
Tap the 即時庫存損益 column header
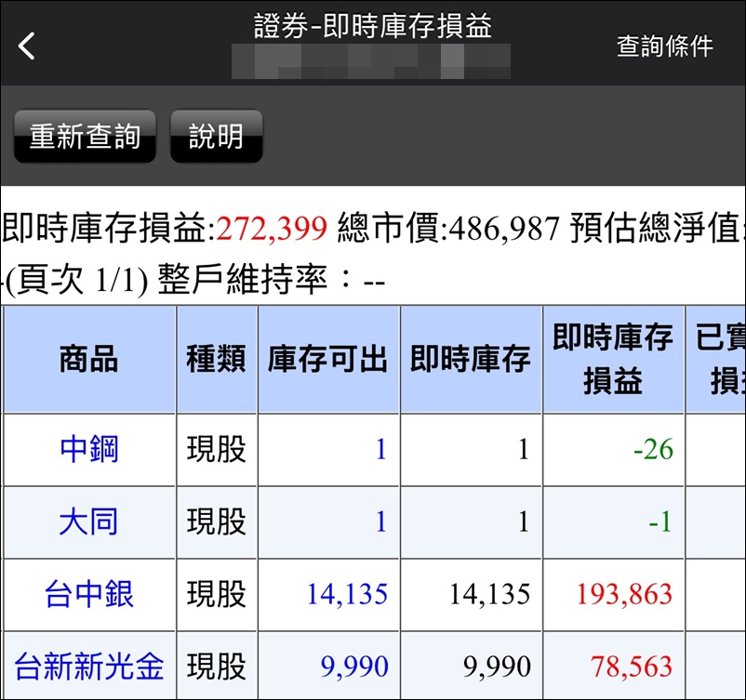610,360
